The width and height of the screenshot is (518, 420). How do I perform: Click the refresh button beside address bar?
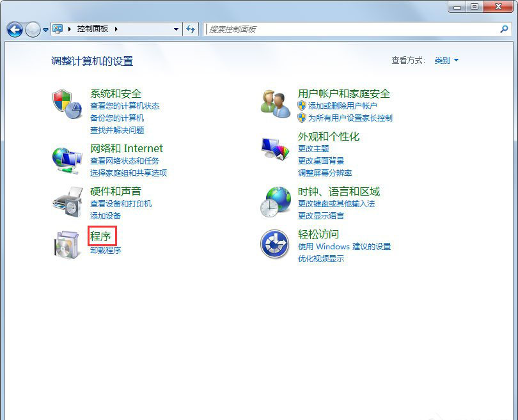coord(191,29)
